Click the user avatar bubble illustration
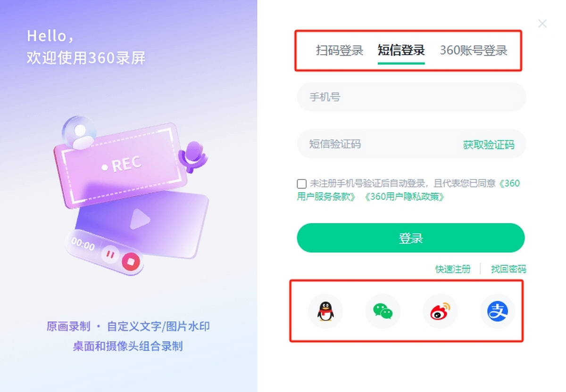The image size is (566, 392). tap(79, 132)
